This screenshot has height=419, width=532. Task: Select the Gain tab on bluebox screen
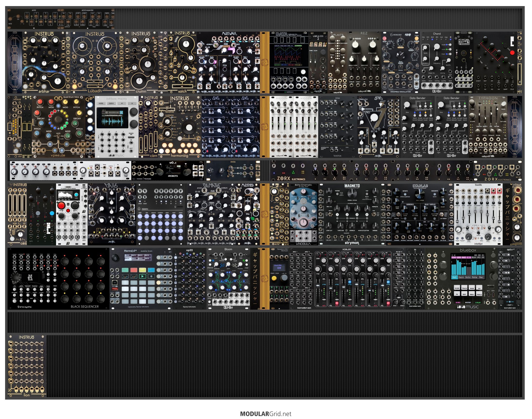tap(461, 277)
